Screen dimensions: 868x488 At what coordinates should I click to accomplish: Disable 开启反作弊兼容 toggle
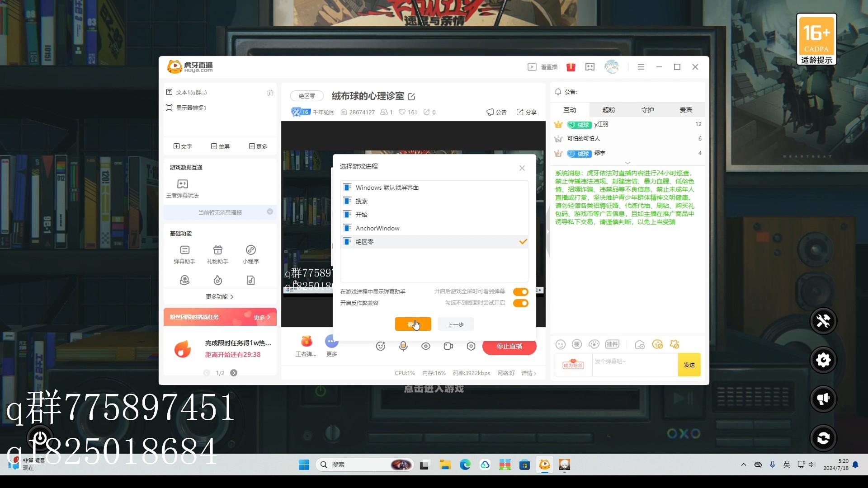point(520,303)
